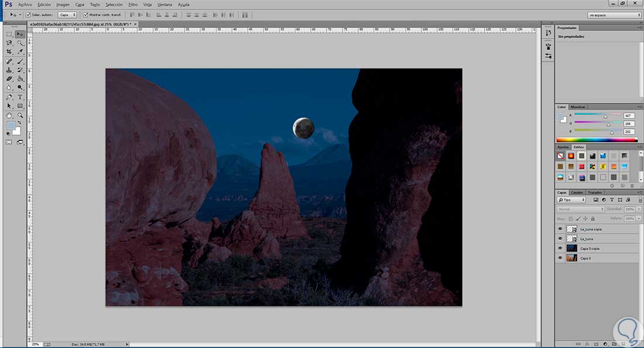Hide the Capa 0 layer

tap(560, 258)
